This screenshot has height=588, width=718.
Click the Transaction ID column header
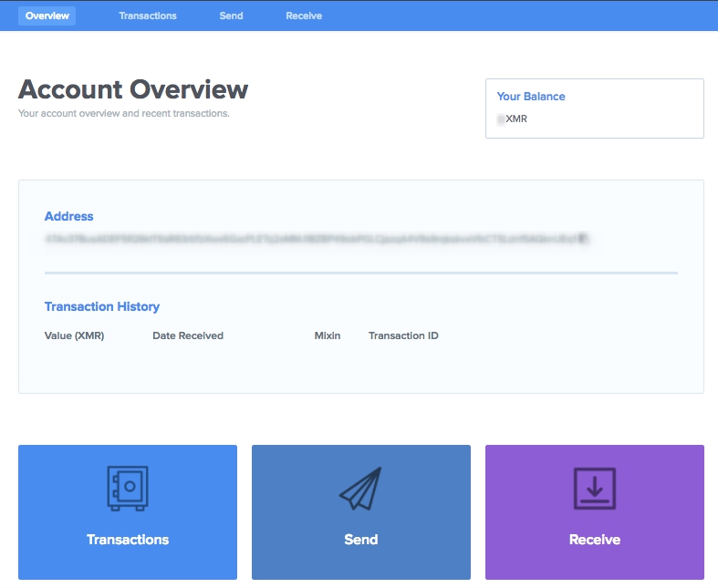403,335
